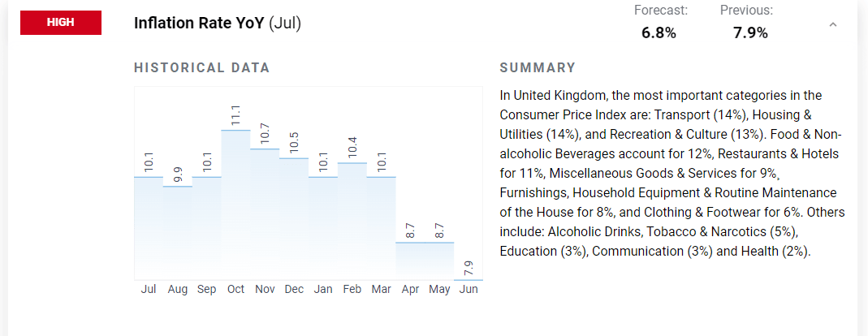
Task: Click the Sep month label on axis
Action: [x=206, y=290]
